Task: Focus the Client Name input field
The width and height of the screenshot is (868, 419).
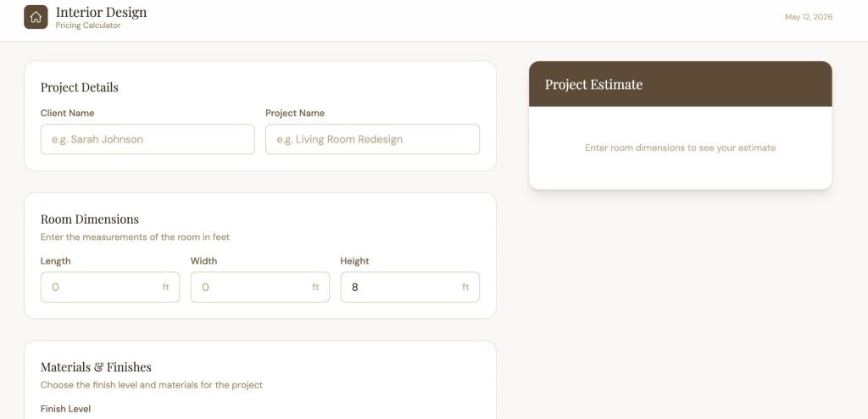Action: pos(147,139)
